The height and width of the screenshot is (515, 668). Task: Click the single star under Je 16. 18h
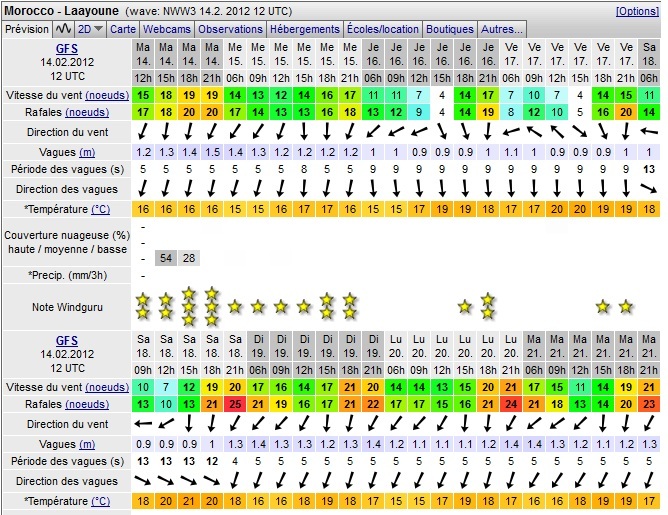(x=465, y=307)
